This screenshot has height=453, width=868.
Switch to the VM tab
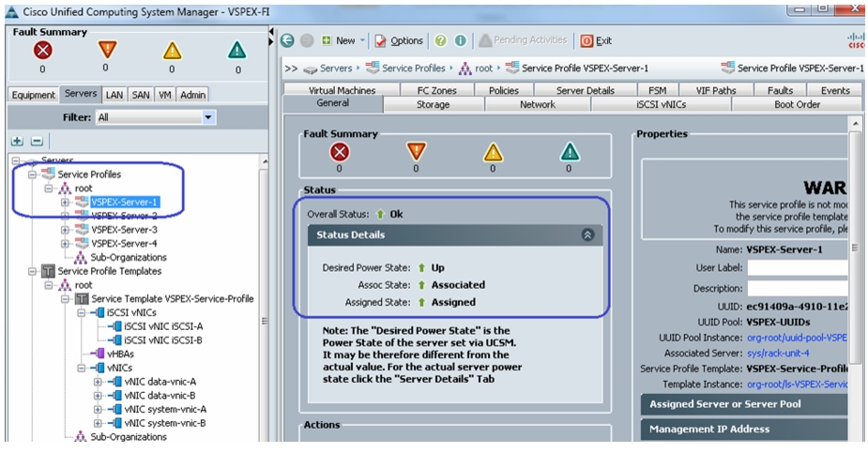pos(165,95)
